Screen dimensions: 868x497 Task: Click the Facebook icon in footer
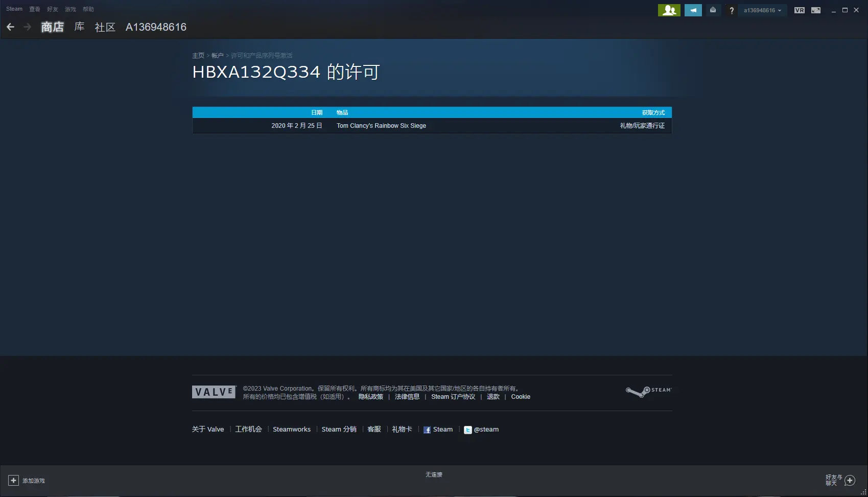(x=427, y=430)
